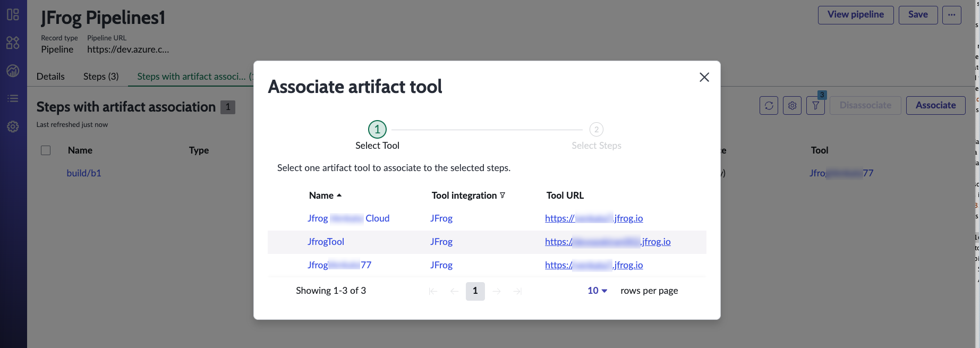This screenshot has height=348, width=980.
Task: Select the JfrogTool artifact tool
Action: click(326, 242)
